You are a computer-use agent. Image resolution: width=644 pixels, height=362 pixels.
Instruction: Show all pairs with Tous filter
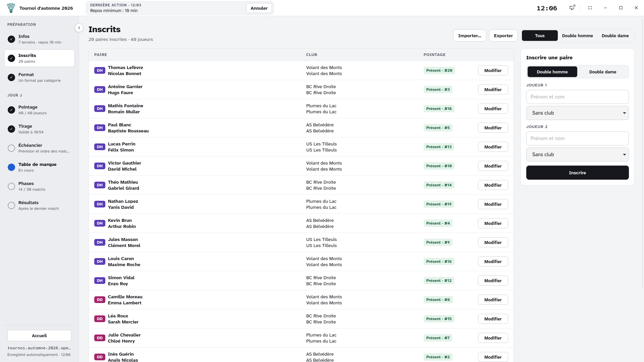point(540,36)
